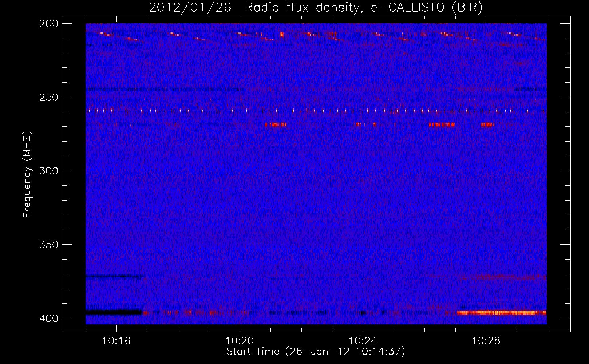Click the 250 frequency tick label
This screenshot has width=589, height=364.
49,97
